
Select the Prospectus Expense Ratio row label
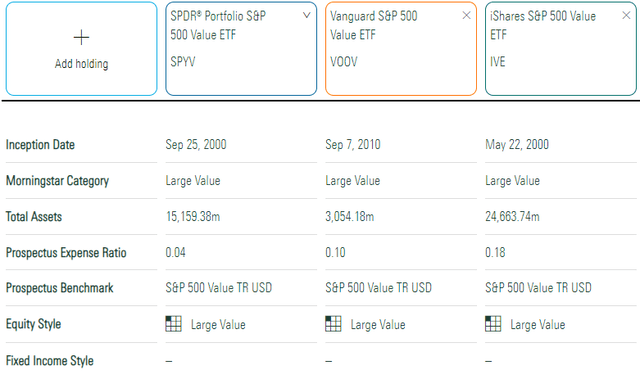(x=66, y=253)
